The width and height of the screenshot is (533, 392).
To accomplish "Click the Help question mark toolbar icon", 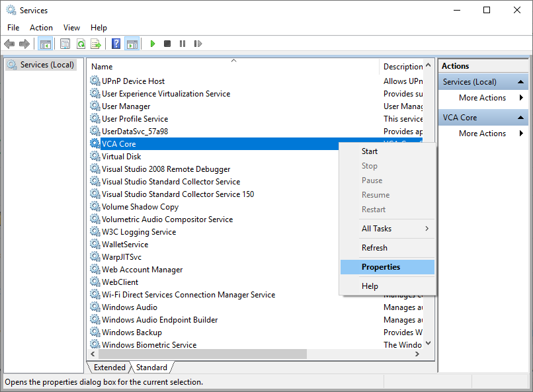I will (116, 44).
